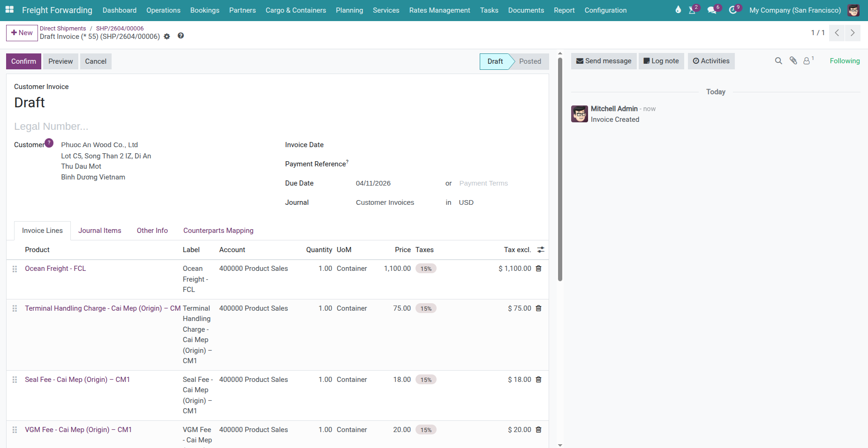Image resolution: width=868 pixels, height=448 pixels.
Task: Open the My Company (San Francisco) switcher
Action: 795,10
